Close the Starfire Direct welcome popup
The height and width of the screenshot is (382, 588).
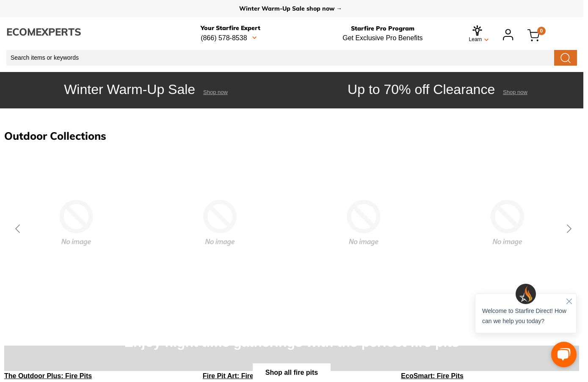click(x=569, y=302)
